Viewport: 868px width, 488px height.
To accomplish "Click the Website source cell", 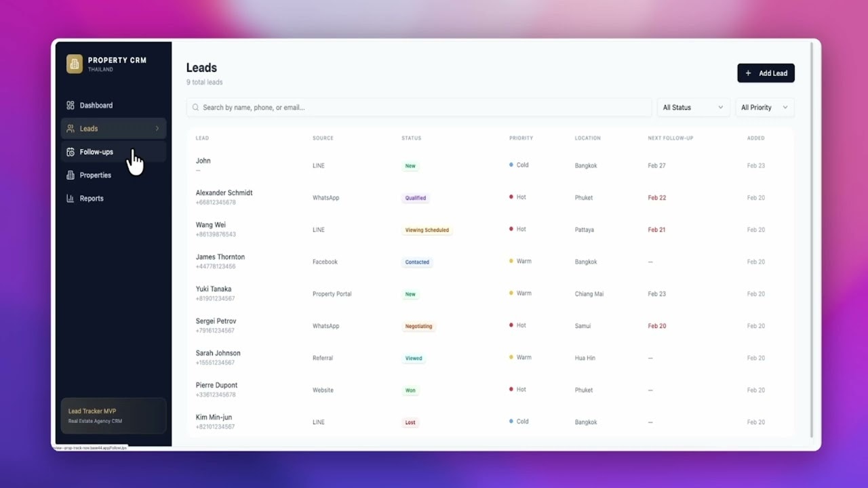I will [x=323, y=390].
